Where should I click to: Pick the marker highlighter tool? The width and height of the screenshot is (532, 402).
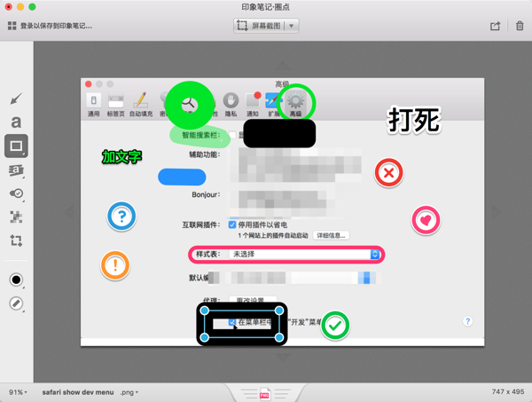tap(16, 170)
